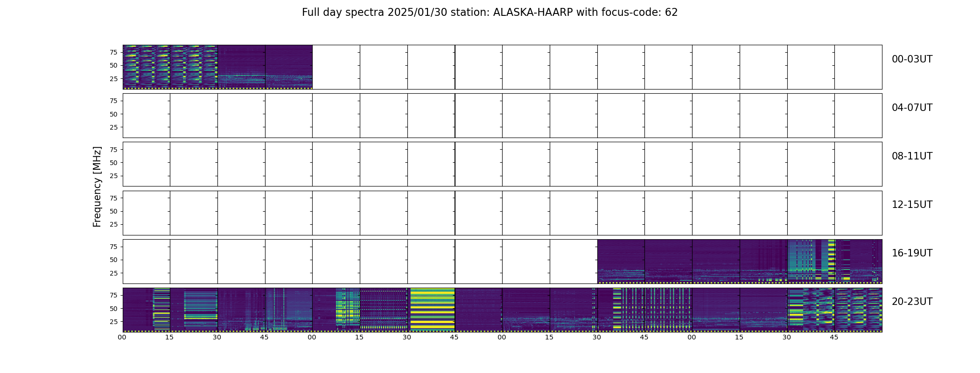The height and width of the screenshot is (373, 980).
Task: Select the '04-07UT' row label
Action: [912, 108]
